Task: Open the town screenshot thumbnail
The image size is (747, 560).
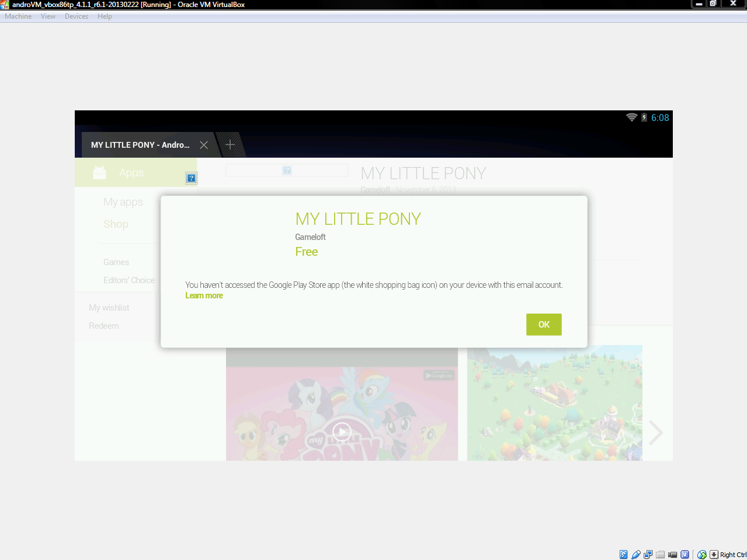Action: pyautogui.click(x=555, y=403)
